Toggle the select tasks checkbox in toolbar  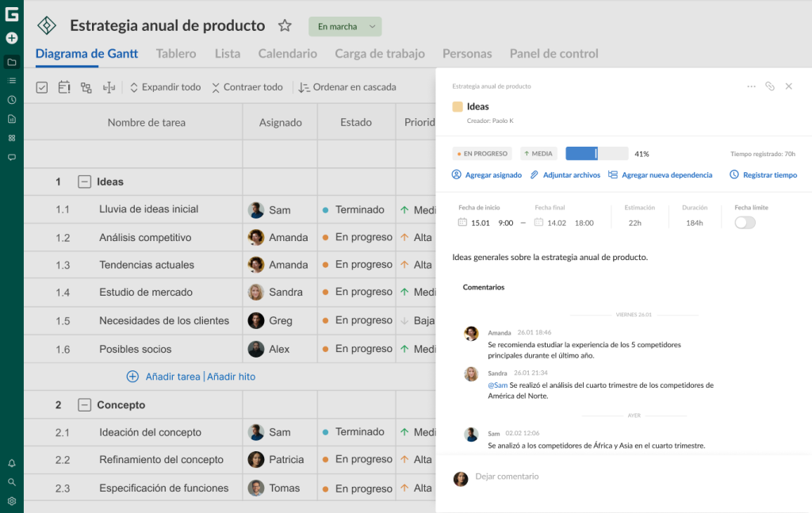[42, 87]
